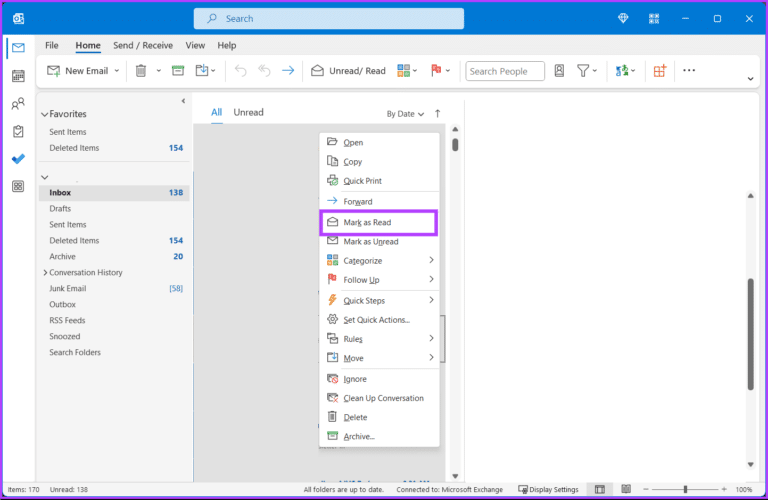768x500 pixels.
Task: Click the Archive icon in the toolbar
Action: pyautogui.click(x=177, y=71)
